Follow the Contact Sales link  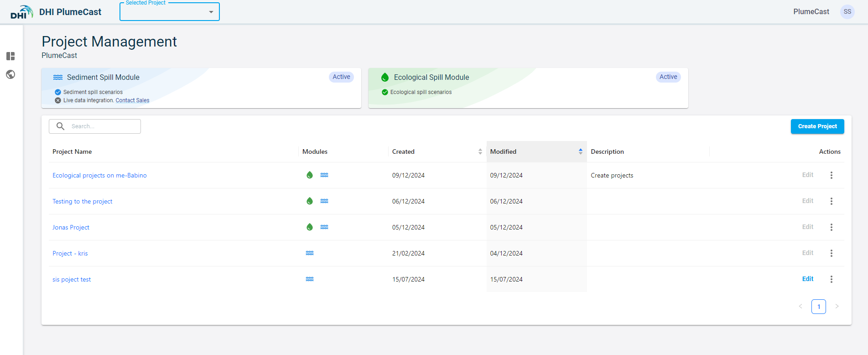point(132,100)
